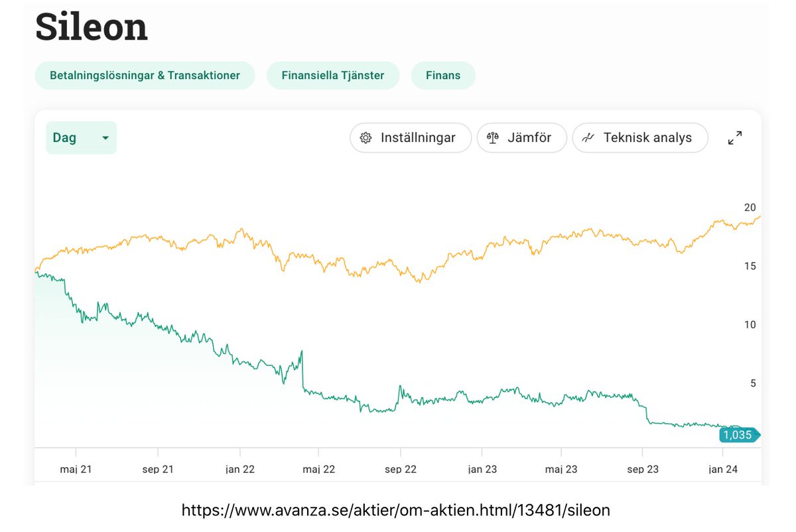Select Betalningslösningar & Transaktioner tag
This screenshot has width=796, height=532.
(x=145, y=76)
